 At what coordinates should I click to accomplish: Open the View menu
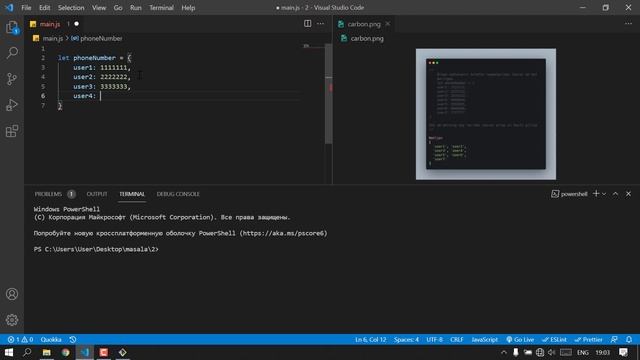click(99, 8)
